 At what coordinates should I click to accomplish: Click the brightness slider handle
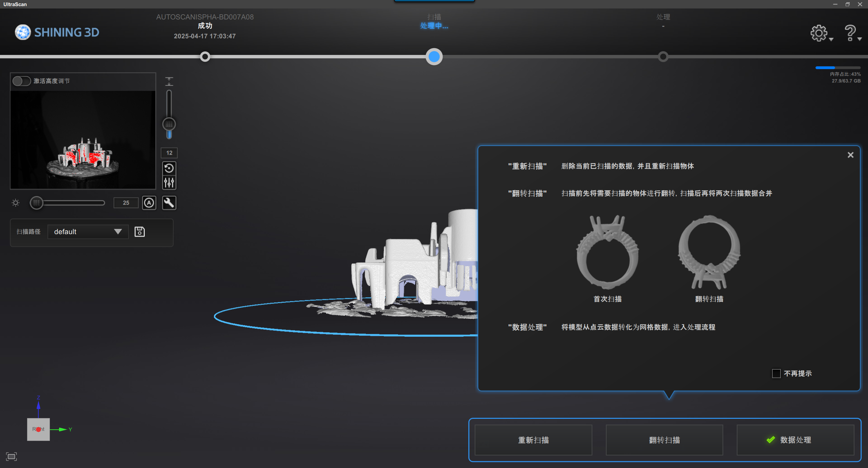pos(36,203)
